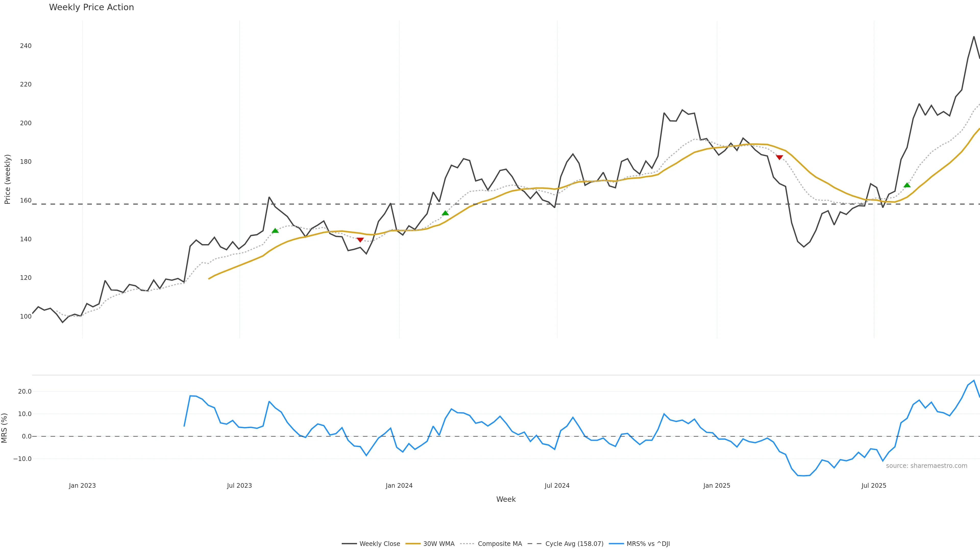Image resolution: width=980 pixels, height=551 pixels.
Task: Click the 240 price axis tick label
Action: [26, 46]
